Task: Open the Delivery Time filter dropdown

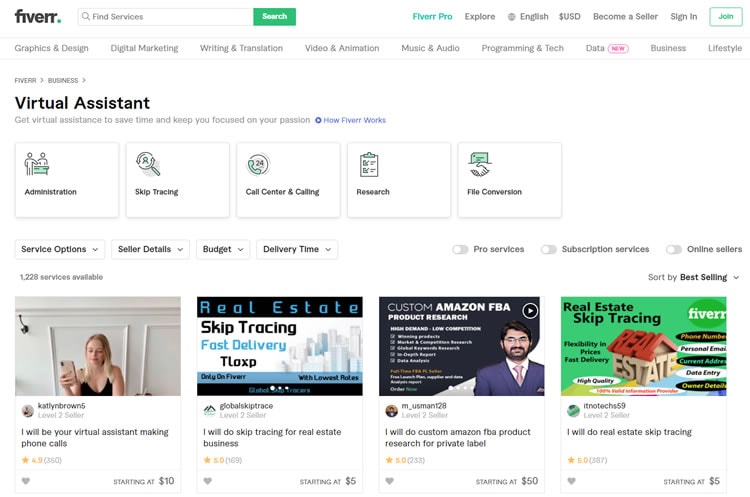Action: (297, 249)
